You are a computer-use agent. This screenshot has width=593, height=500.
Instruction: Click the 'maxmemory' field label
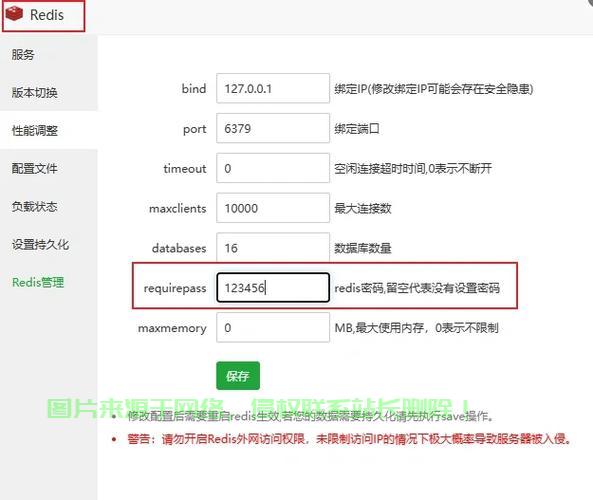[172, 328]
